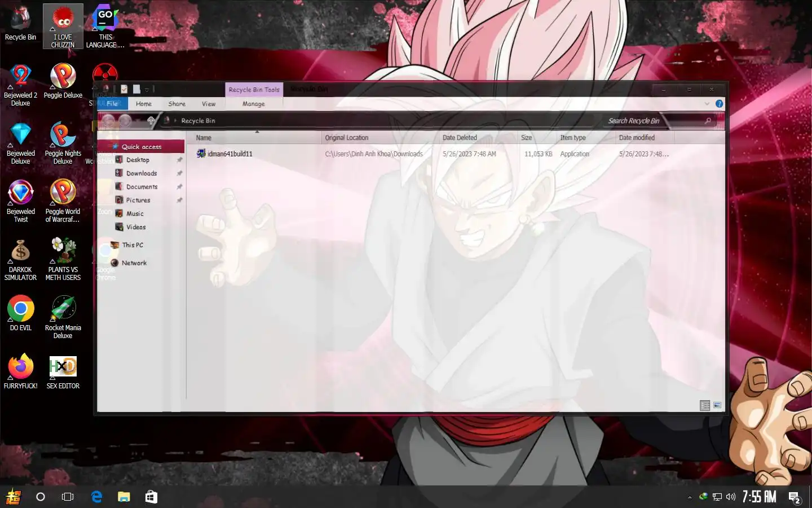Viewport: 812px width, 508px height.
Task: Select the DO EVIL Chrome desktop icon
Action: point(20,313)
